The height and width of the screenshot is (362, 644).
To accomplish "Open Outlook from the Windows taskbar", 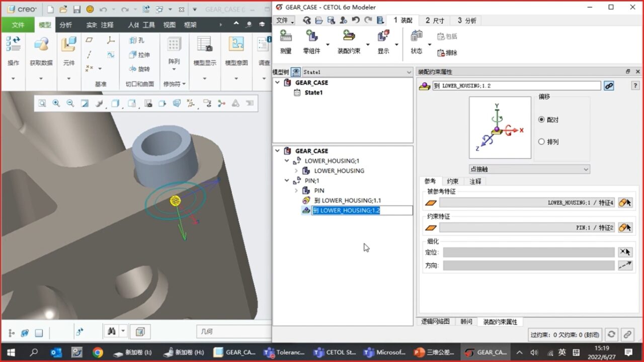I will point(56,352).
